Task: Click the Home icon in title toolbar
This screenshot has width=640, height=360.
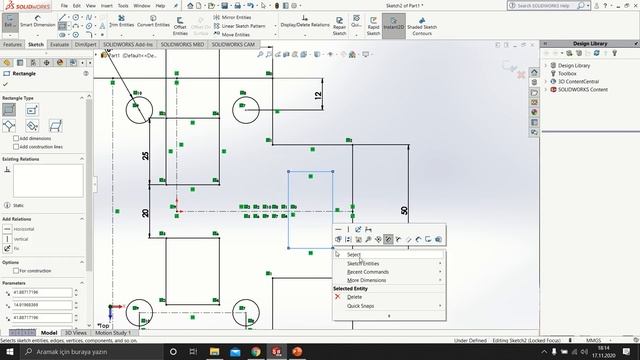Action: click(190, 6)
